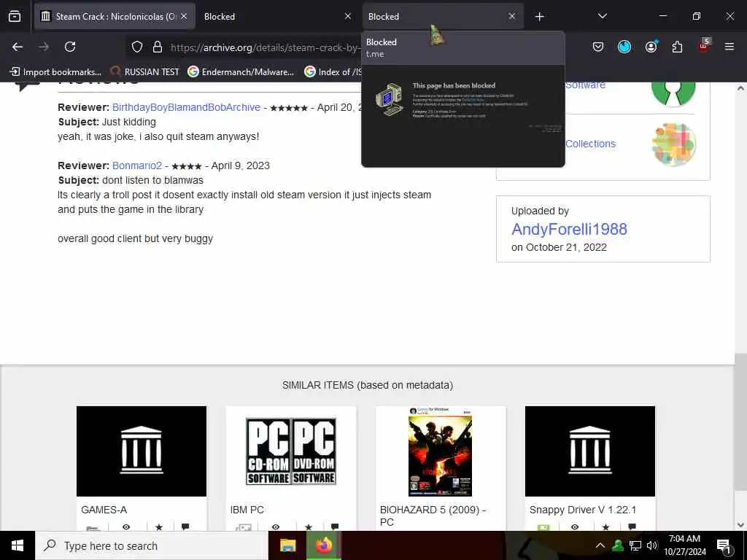Click the favorites star under IBM PC

309,526
